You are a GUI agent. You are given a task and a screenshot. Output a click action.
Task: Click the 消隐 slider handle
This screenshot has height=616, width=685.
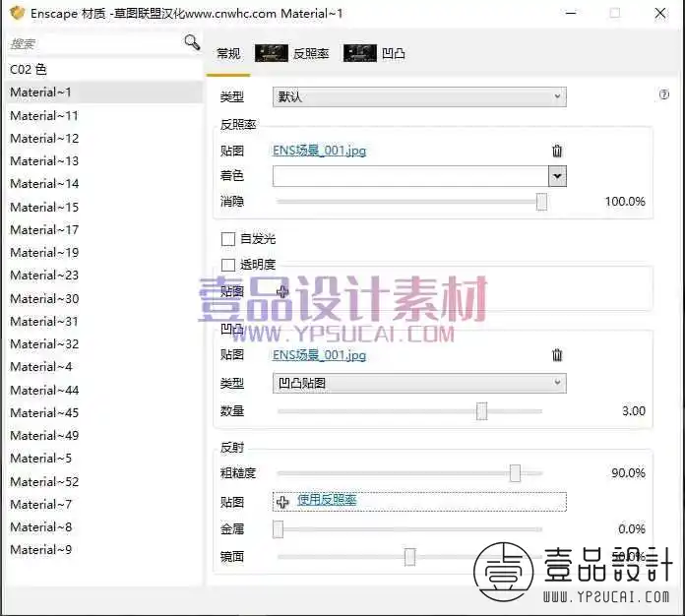click(541, 202)
